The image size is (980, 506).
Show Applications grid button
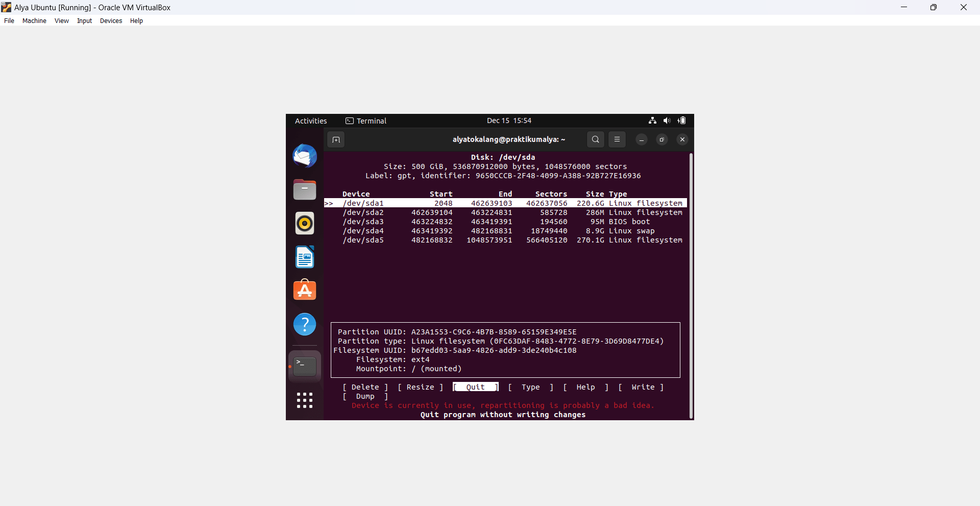pyautogui.click(x=305, y=400)
